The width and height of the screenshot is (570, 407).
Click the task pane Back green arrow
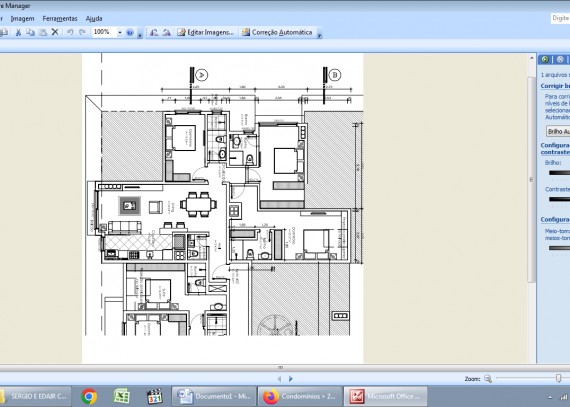click(x=545, y=59)
